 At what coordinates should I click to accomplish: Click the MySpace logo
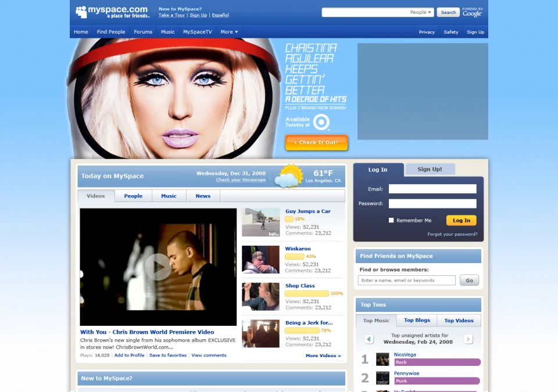coord(112,12)
